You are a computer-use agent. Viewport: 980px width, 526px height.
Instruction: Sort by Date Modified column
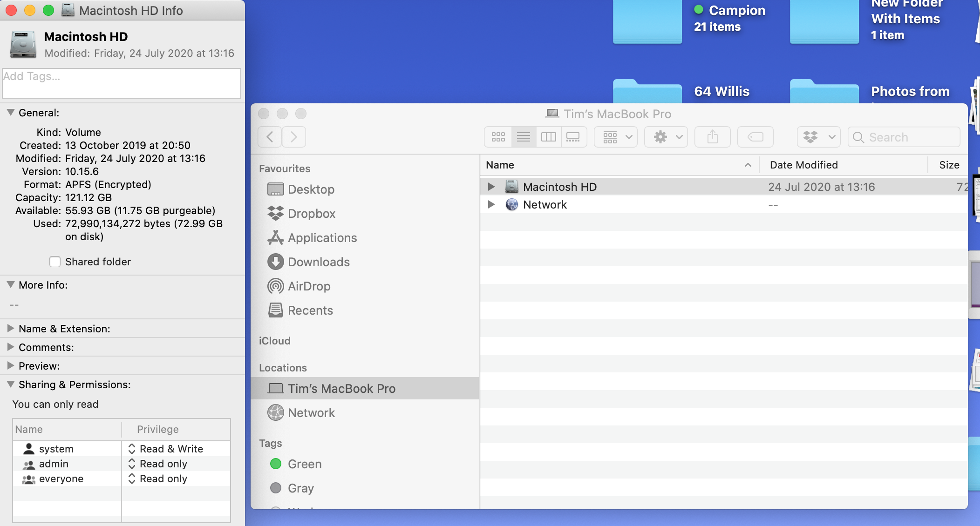coord(803,165)
